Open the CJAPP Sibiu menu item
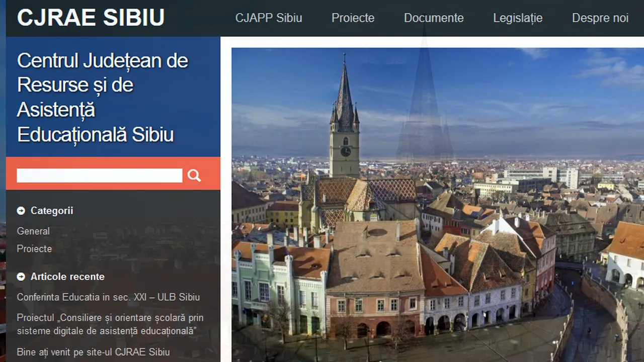 [x=269, y=18]
